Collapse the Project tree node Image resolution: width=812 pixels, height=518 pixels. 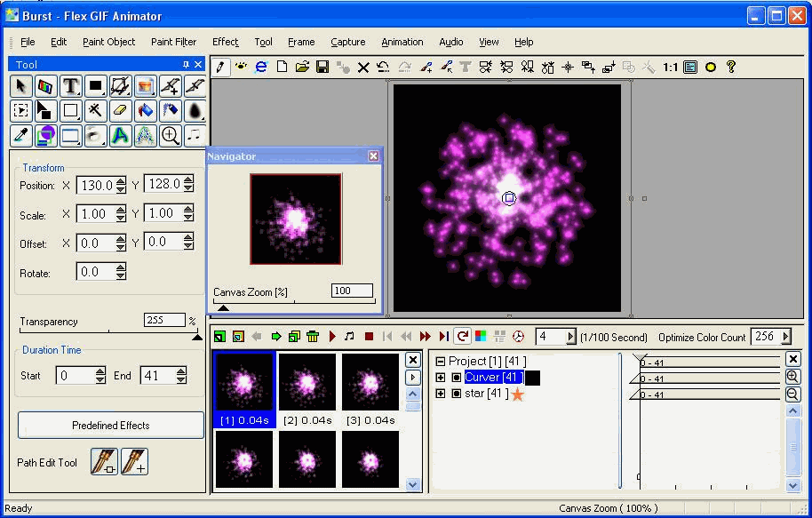click(440, 362)
